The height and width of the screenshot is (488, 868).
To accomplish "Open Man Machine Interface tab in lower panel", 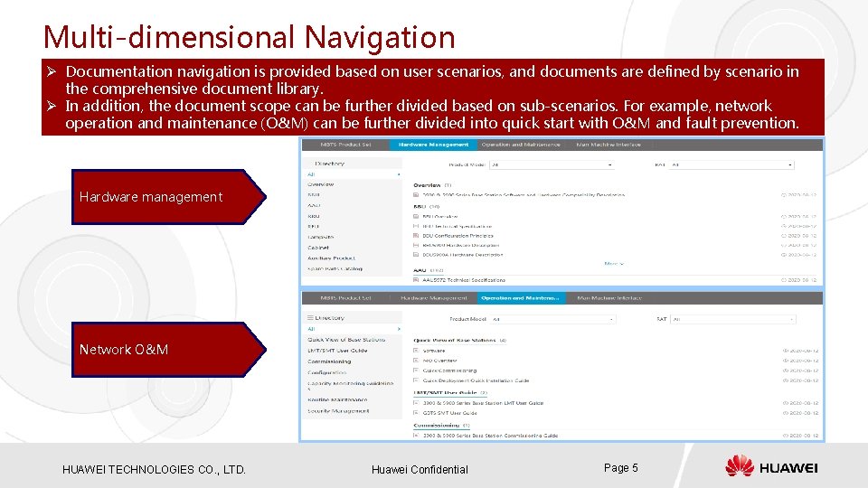I will pos(609,298).
